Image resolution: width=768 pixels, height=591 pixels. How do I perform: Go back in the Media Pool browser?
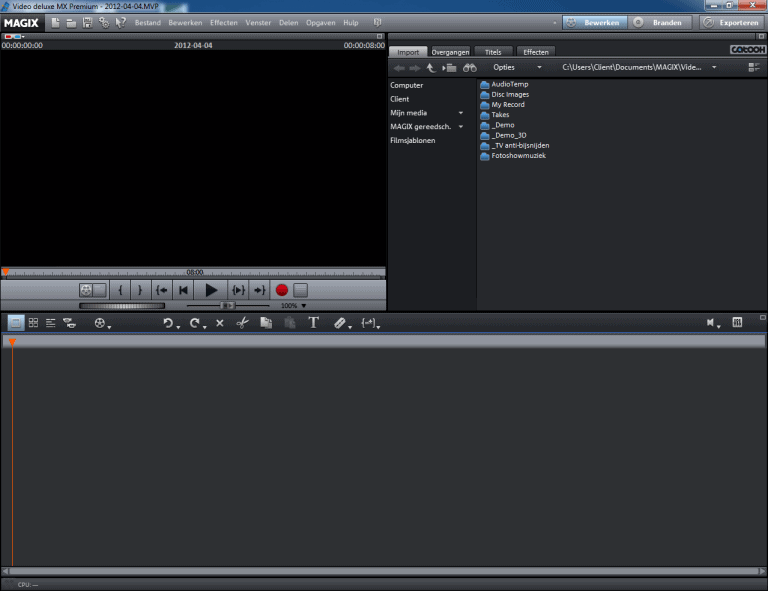point(399,68)
